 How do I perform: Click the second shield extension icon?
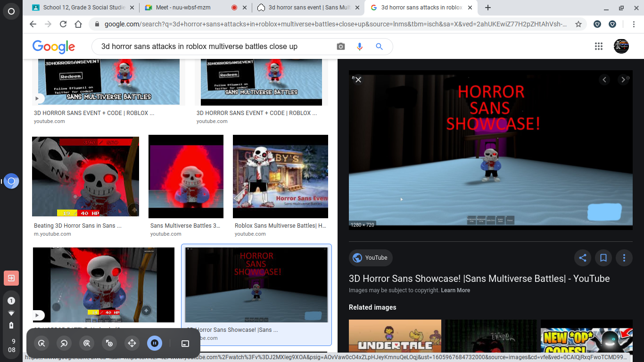point(612,24)
